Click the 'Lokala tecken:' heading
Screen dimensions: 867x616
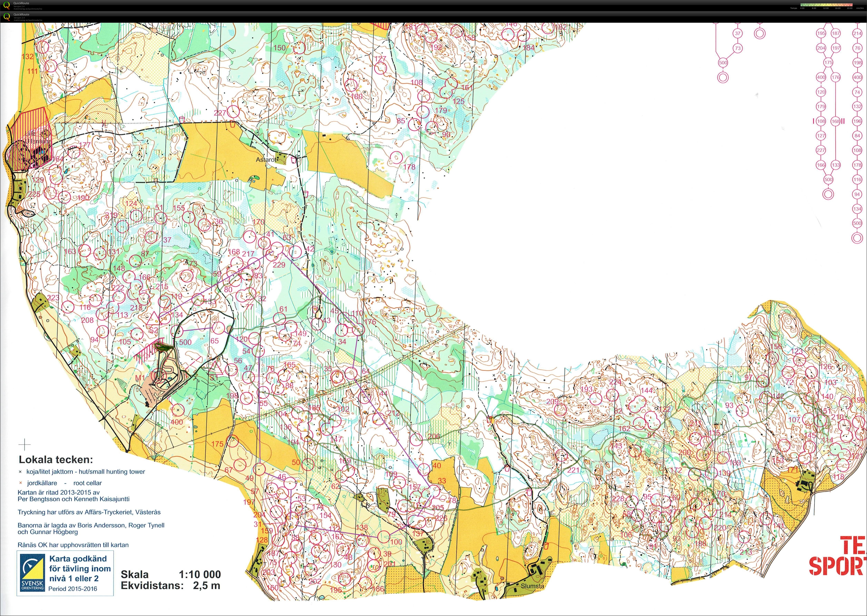coord(56,460)
